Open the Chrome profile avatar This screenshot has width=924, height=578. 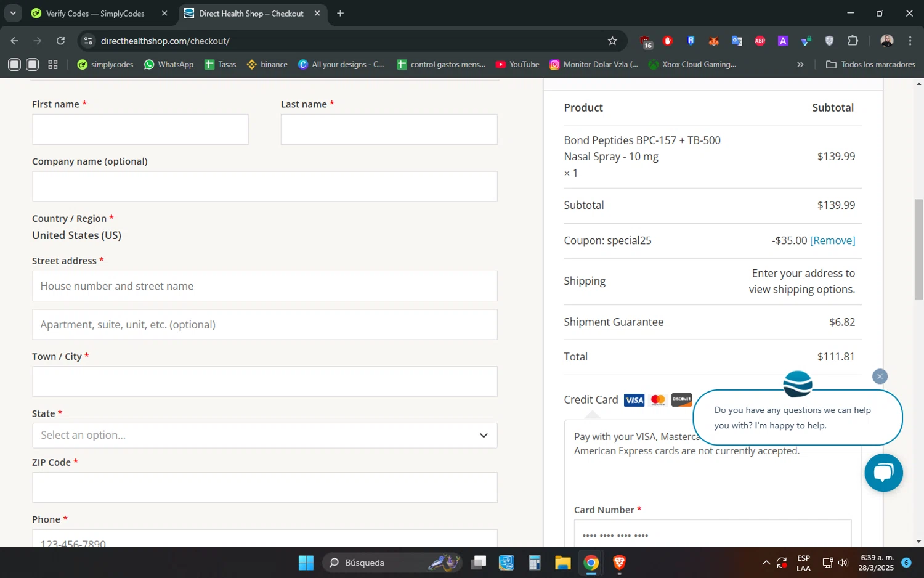click(x=887, y=41)
